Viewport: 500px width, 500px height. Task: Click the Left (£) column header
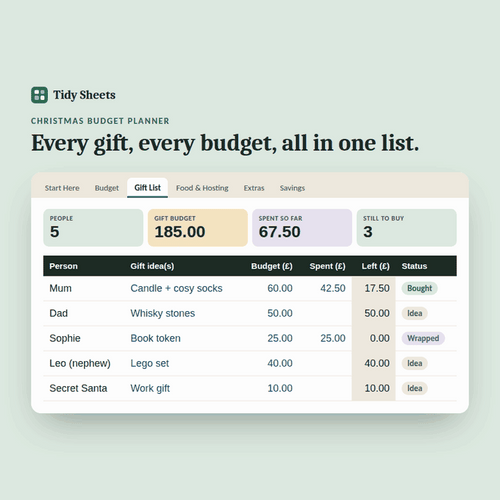[x=376, y=266]
